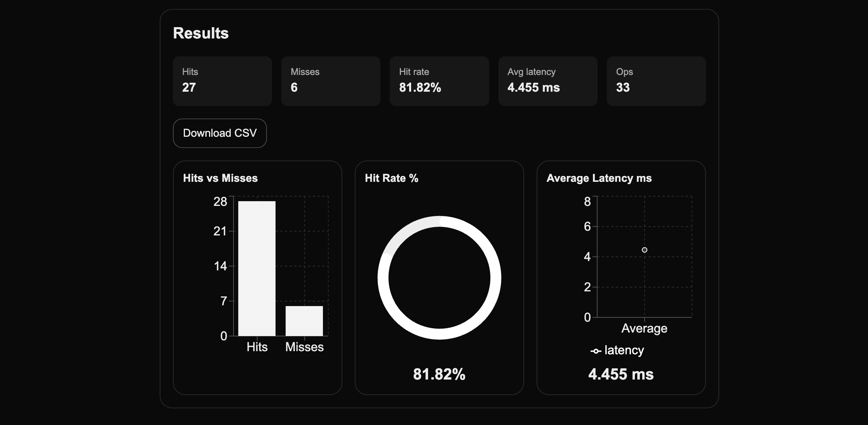Click the Download CSV button

[x=220, y=133]
